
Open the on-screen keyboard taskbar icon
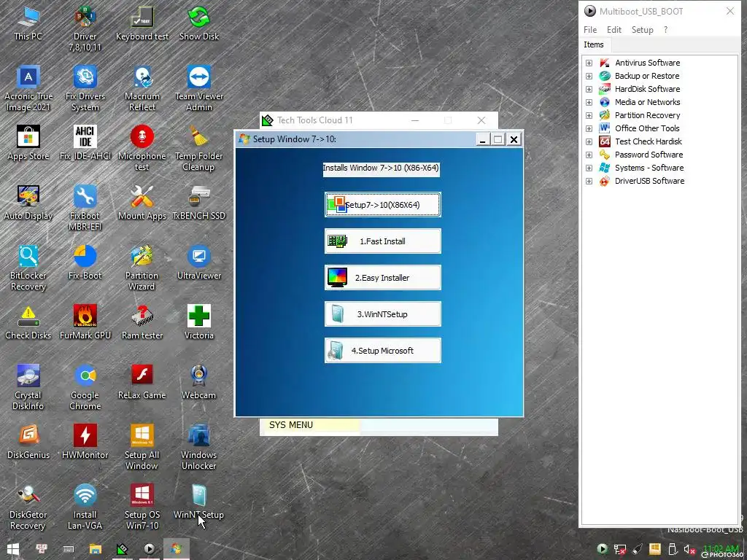pyautogui.click(x=68, y=549)
